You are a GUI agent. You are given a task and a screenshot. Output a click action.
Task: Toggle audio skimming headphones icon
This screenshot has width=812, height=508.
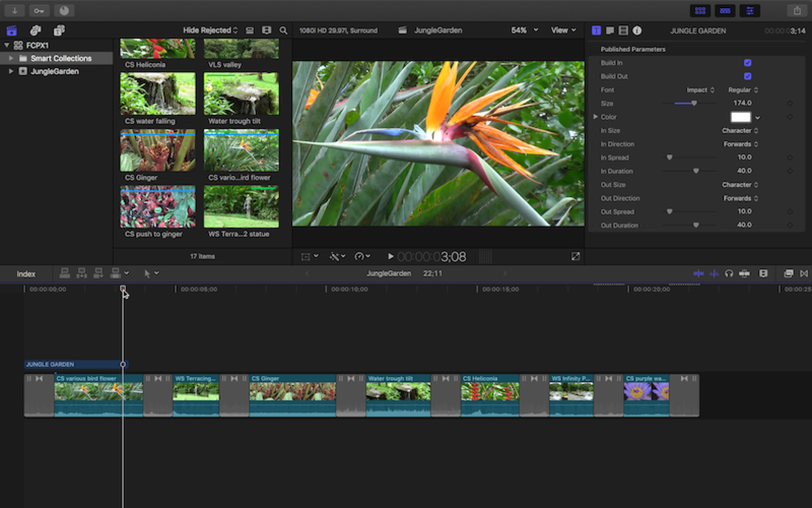pos(729,274)
